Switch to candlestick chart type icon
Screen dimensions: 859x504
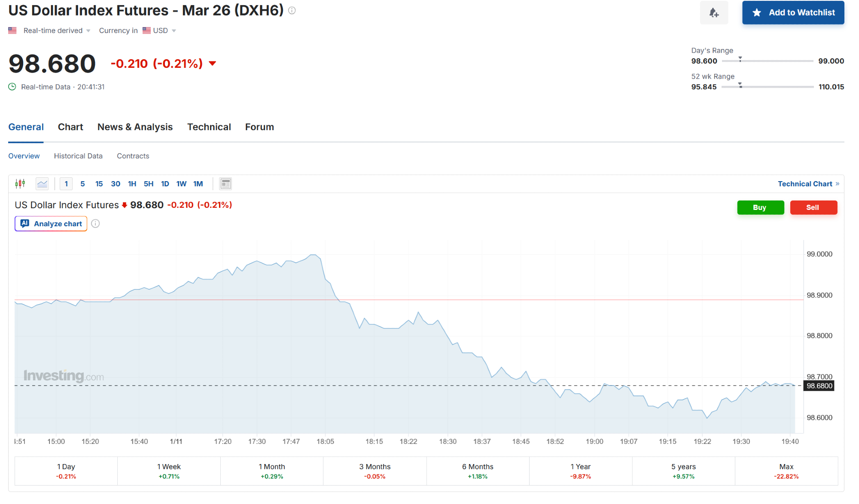(20, 184)
